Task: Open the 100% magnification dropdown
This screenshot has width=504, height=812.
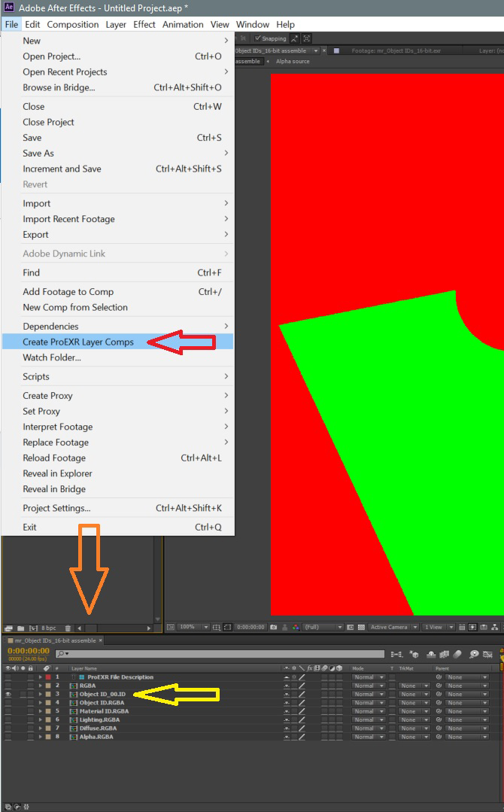Action: 193,627
